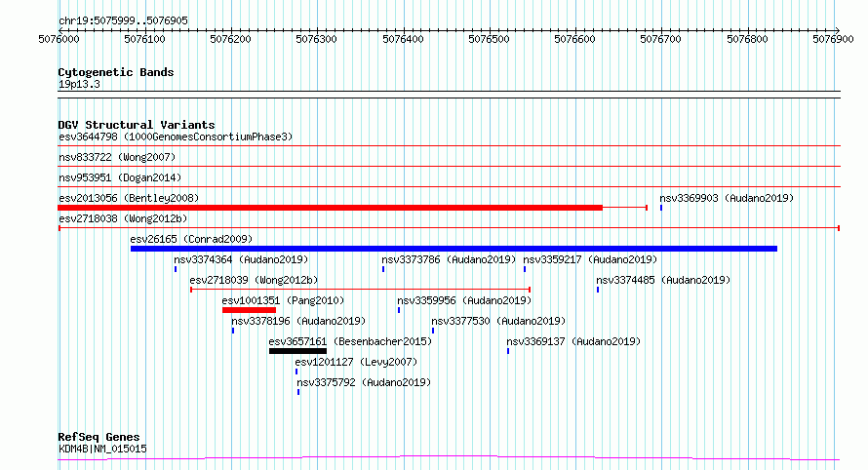
Task: Click the blue marker under nsv3377530
Action: tap(433, 331)
